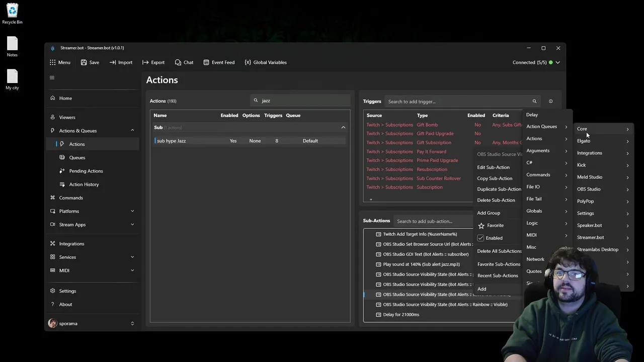Viewport: 644px width, 362px height.
Task: Choose Delete Sub-Action in context menu
Action: click(496, 200)
